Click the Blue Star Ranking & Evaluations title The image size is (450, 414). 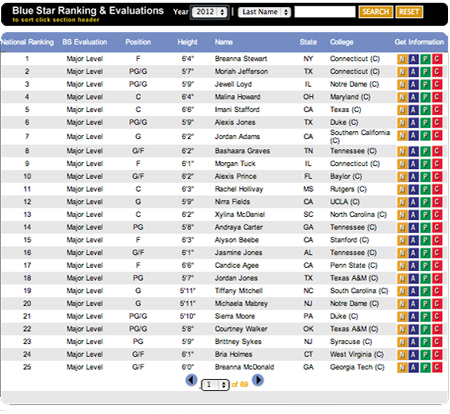pos(88,11)
